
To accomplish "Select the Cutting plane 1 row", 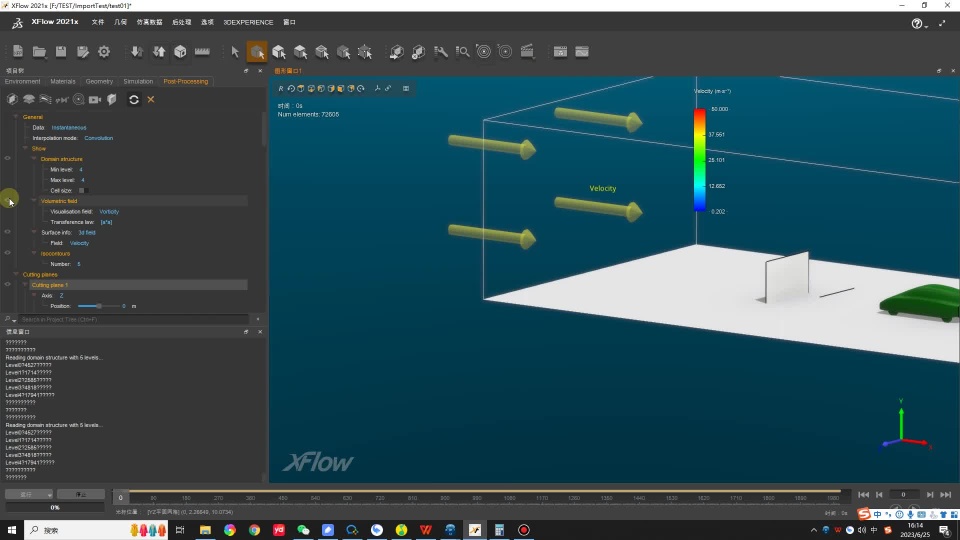I will (138, 285).
